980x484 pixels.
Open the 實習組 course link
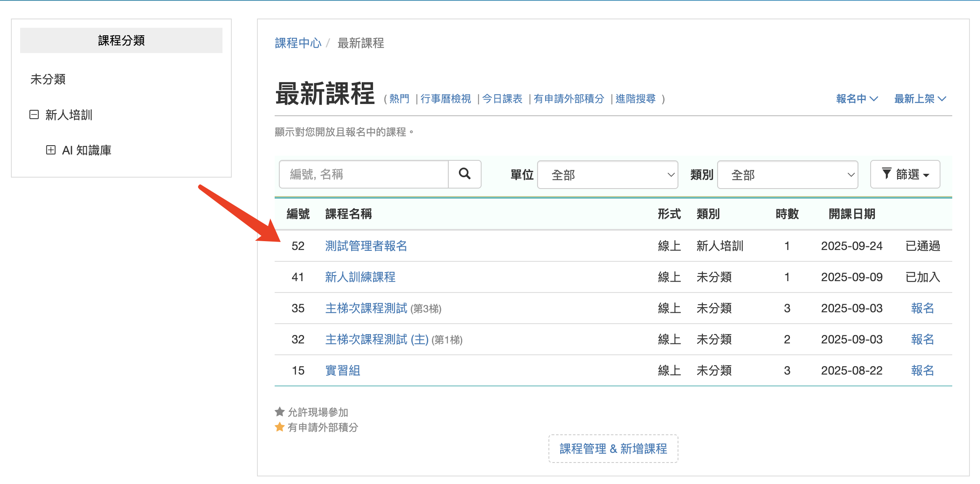coord(342,370)
